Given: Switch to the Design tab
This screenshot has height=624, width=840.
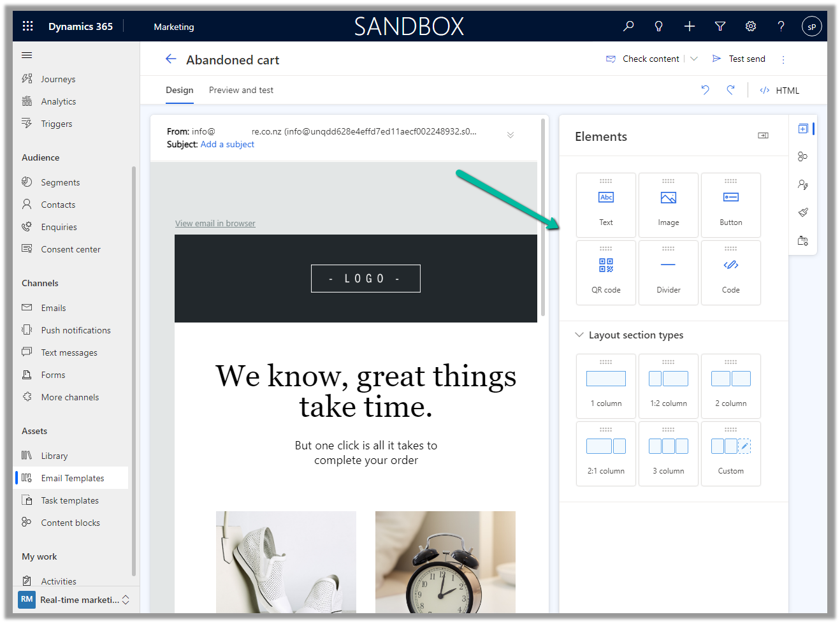Looking at the screenshot, I should [x=180, y=90].
